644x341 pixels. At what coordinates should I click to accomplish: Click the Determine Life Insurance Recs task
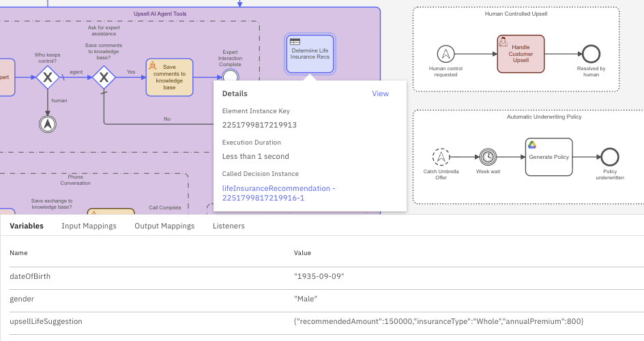(x=310, y=53)
